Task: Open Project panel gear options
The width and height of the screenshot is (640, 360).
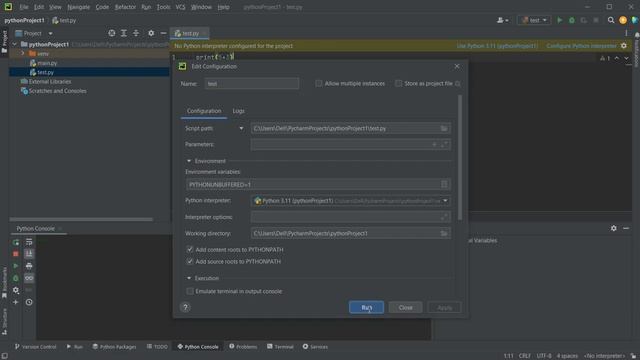Action: coord(151,33)
